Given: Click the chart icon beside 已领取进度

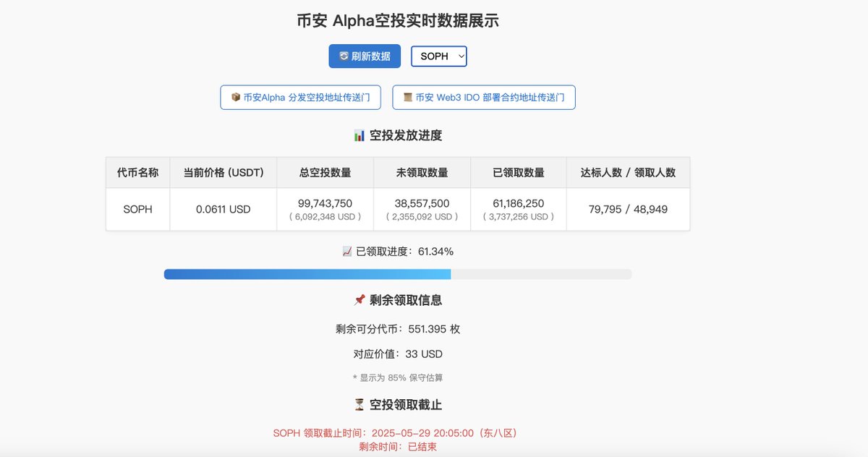Looking at the screenshot, I should point(347,251).
